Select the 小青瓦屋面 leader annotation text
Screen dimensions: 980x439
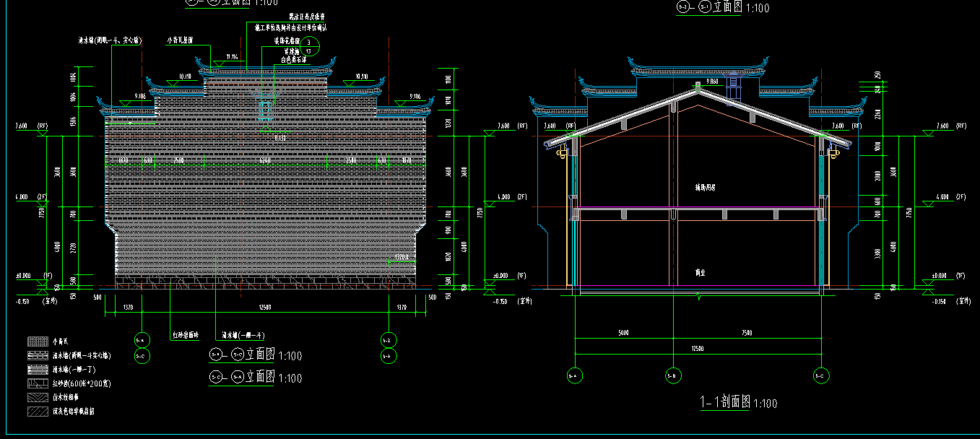click(180, 41)
